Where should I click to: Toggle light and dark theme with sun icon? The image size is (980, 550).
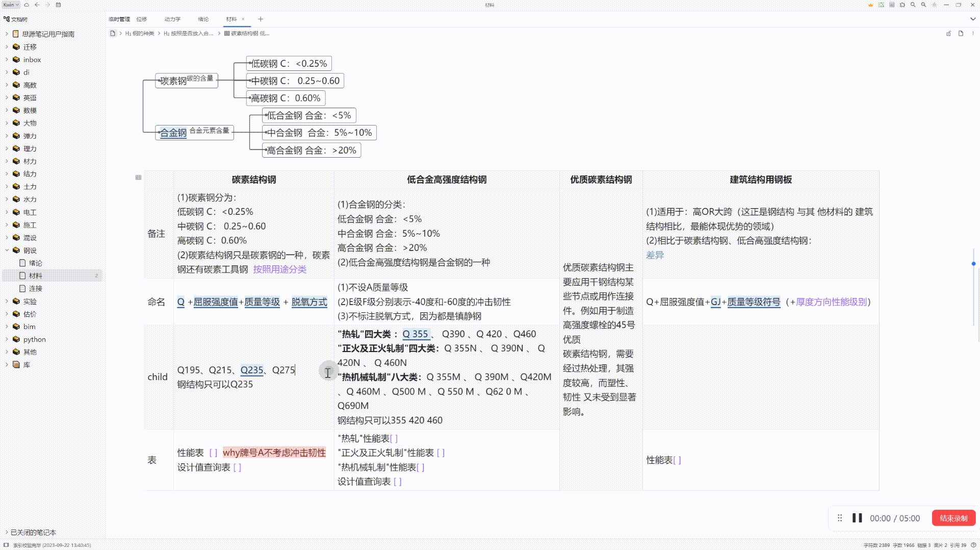click(934, 5)
